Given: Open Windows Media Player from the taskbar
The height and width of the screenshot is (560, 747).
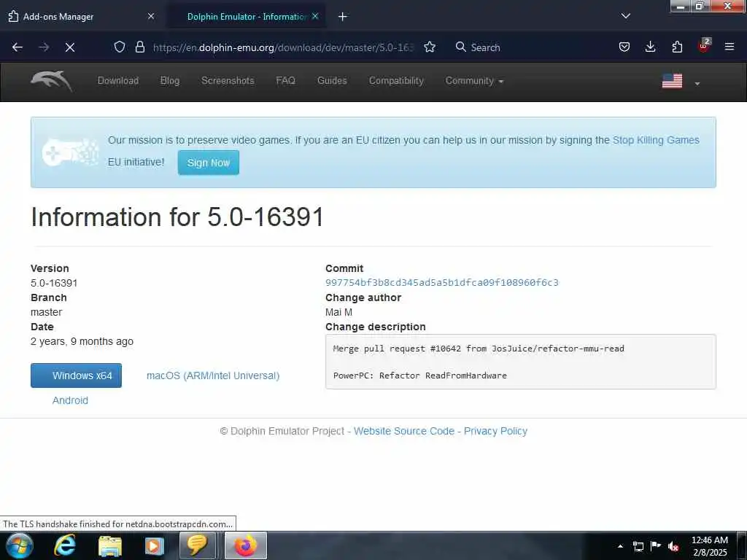Looking at the screenshot, I should (x=154, y=546).
